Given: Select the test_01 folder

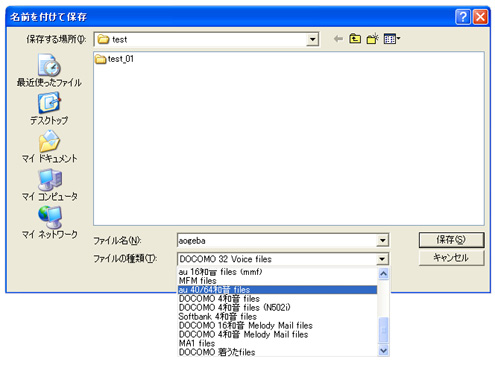Looking at the screenshot, I should pyautogui.click(x=115, y=59).
